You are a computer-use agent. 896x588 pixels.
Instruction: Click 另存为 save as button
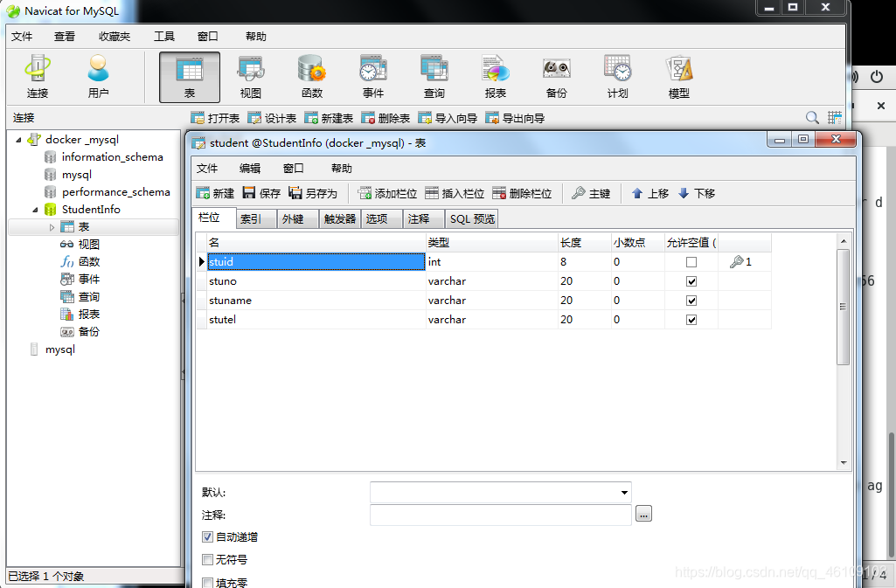point(313,194)
